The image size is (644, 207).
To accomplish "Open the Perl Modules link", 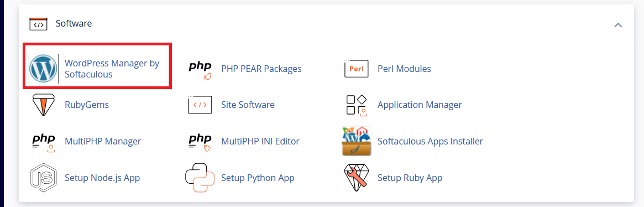I will [404, 69].
